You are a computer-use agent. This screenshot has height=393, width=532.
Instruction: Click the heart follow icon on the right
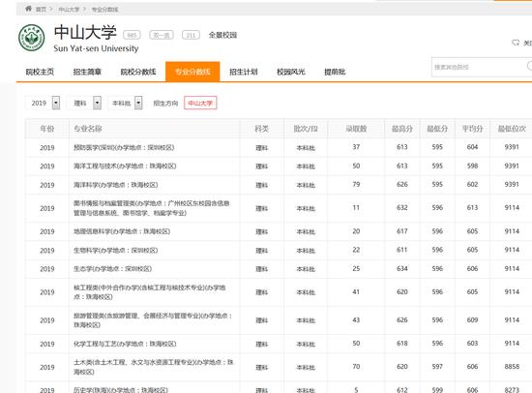(516, 43)
